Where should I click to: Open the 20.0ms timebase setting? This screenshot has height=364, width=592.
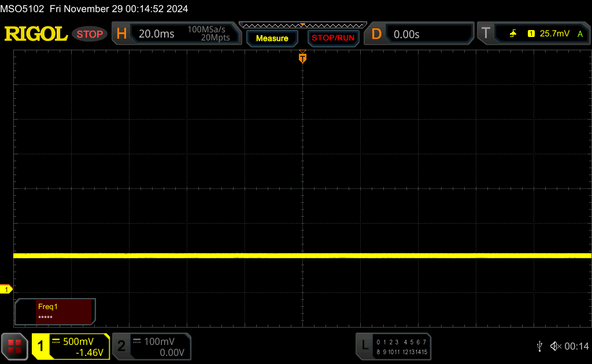157,34
